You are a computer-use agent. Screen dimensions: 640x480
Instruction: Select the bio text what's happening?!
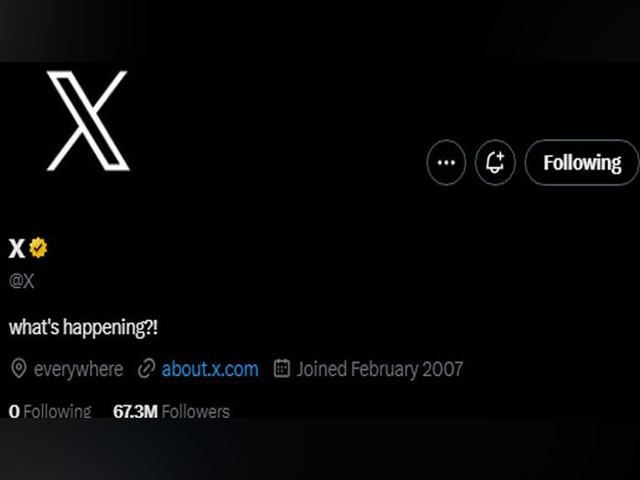click(x=83, y=328)
